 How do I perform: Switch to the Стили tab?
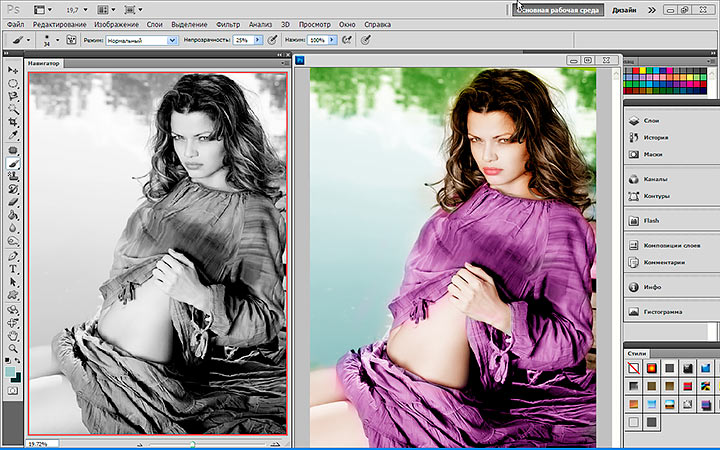636,353
